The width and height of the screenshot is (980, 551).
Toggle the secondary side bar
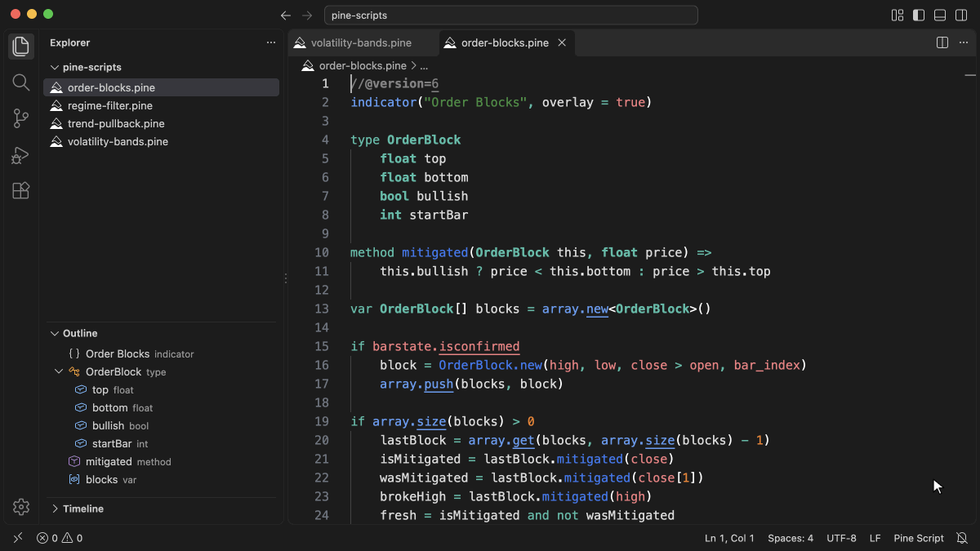pos(961,15)
